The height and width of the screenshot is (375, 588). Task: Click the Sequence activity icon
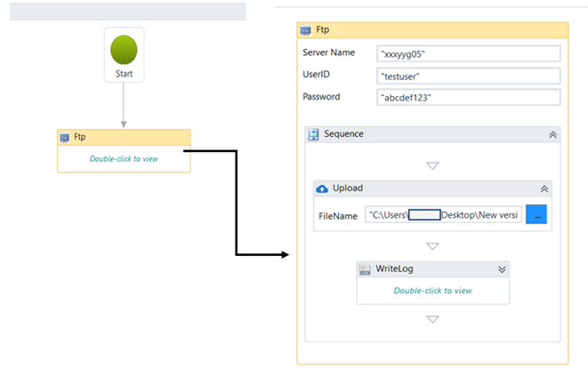point(313,134)
